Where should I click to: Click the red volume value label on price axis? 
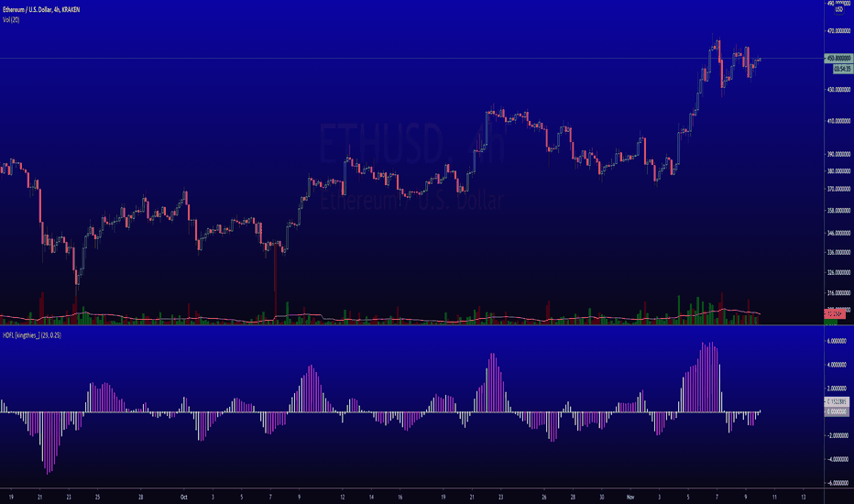tap(834, 313)
